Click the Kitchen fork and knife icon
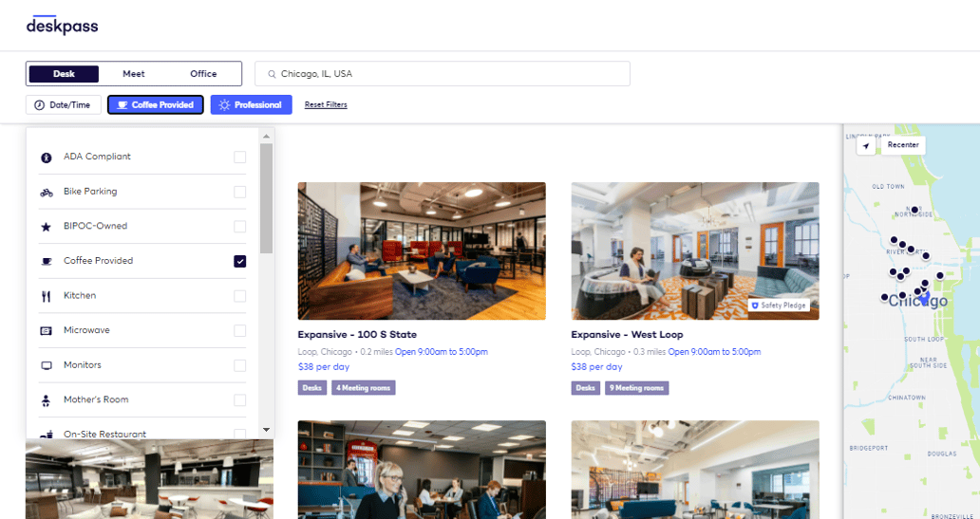This screenshot has height=519, width=980. point(47,297)
